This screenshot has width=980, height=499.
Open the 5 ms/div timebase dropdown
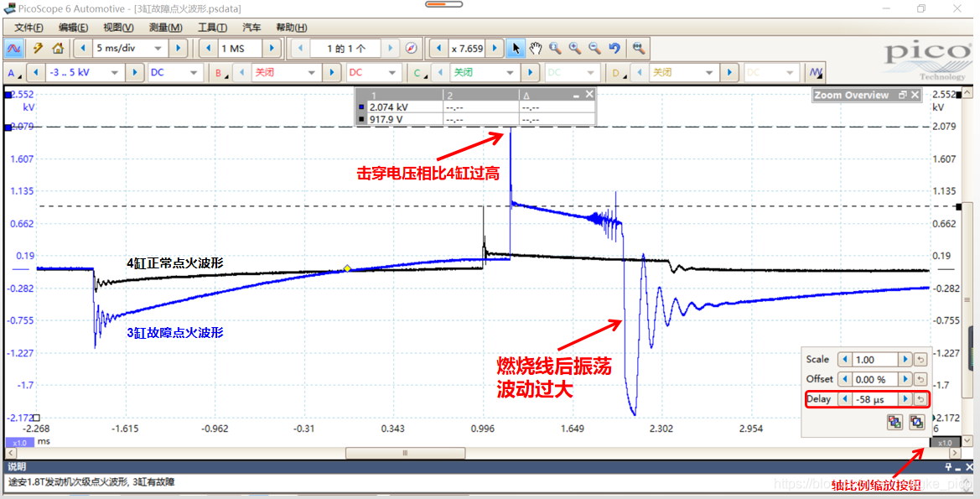[x=158, y=48]
